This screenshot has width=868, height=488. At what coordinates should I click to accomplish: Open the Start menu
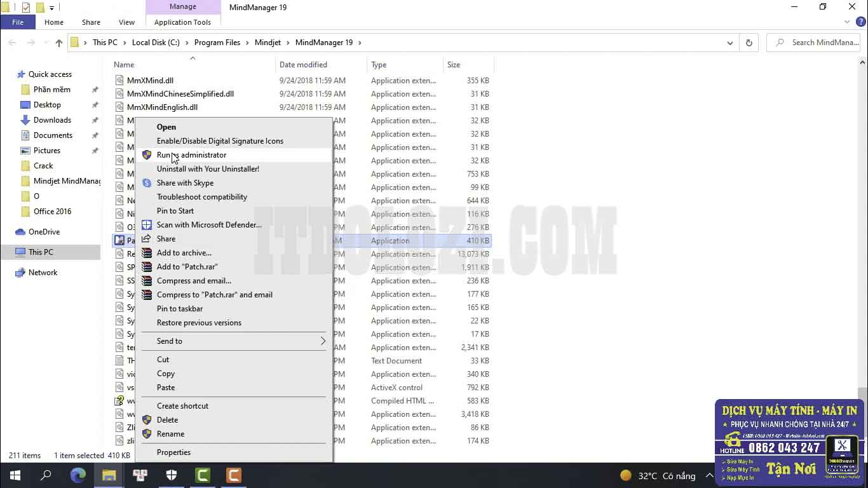coord(14,475)
